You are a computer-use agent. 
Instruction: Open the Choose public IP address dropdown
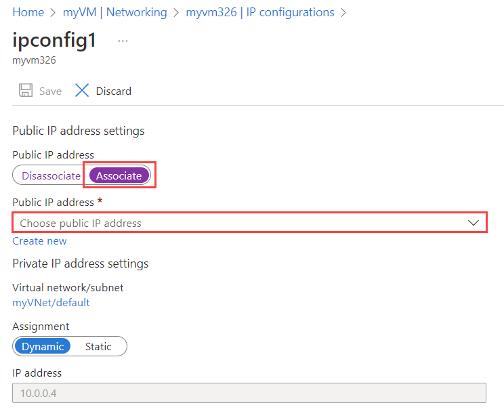[x=244, y=223]
